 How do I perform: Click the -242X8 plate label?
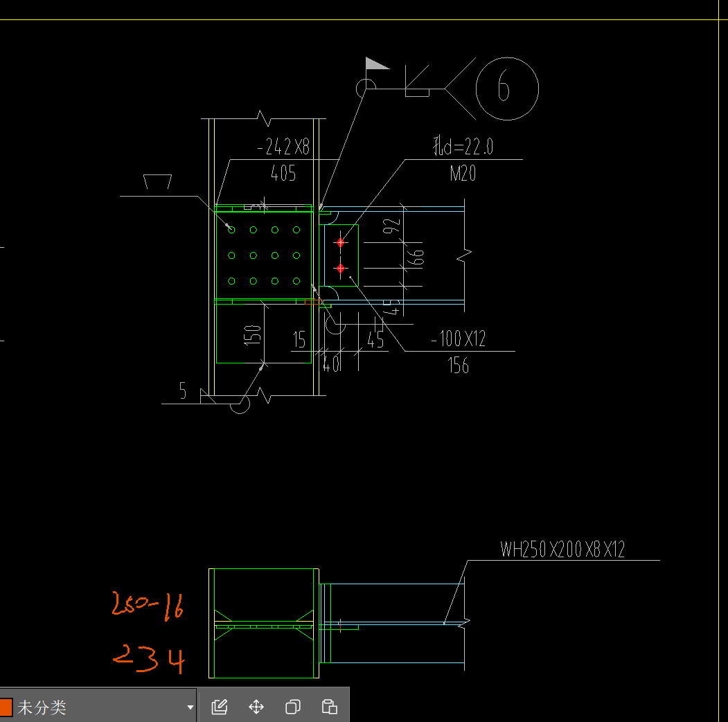283,147
